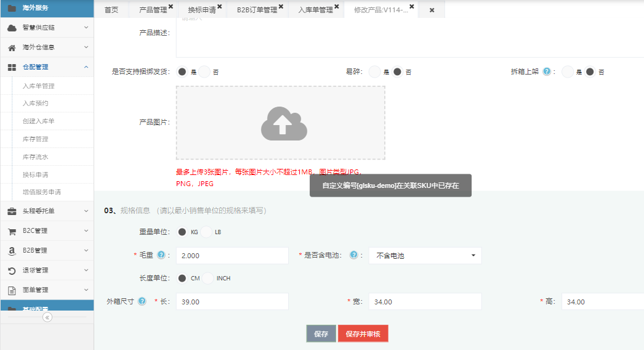The height and width of the screenshot is (350, 644).
Task: Click the home icon beside 海外仓信息
Action: coord(12,47)
